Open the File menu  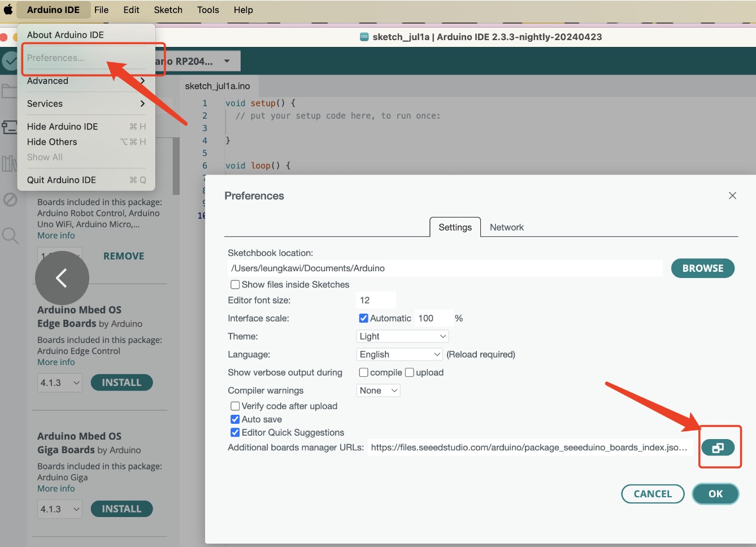pos(102,10)
